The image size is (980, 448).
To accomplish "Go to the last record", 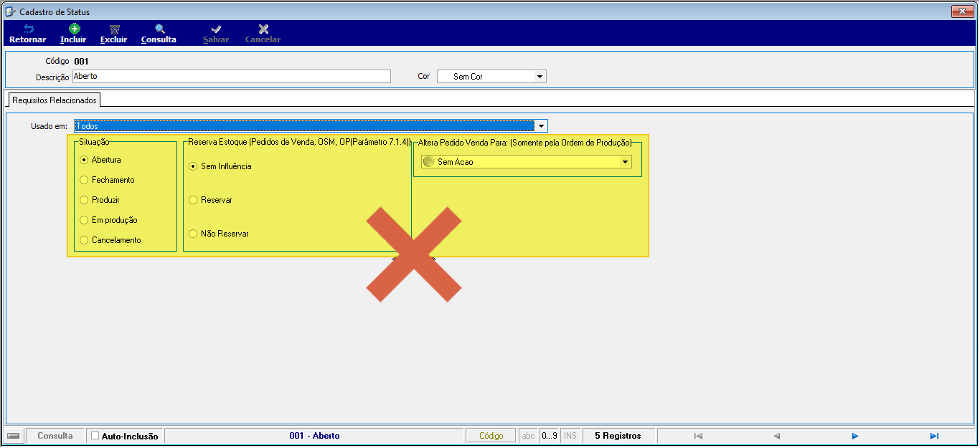I will (x=934, y=436).
